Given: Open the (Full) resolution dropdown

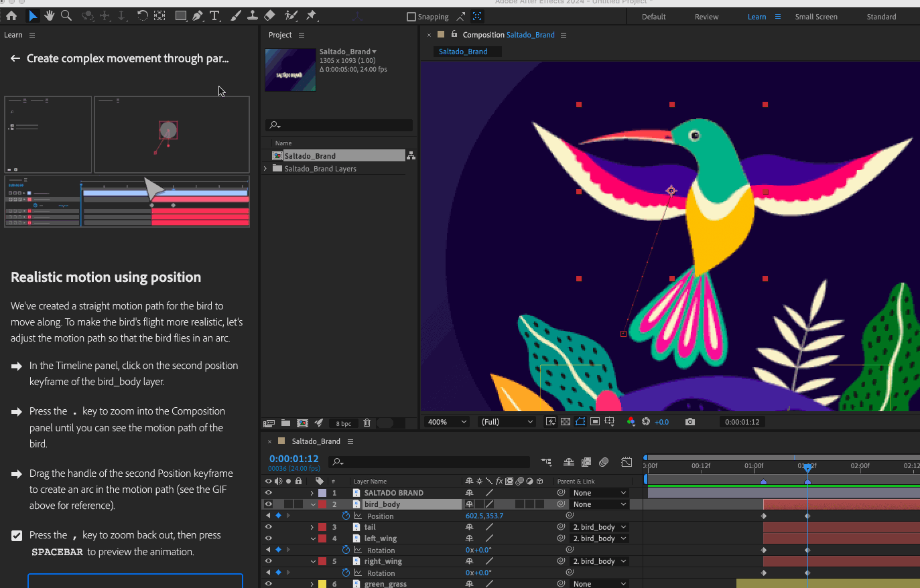Looking at the screenshot, I should pos(507,422).
